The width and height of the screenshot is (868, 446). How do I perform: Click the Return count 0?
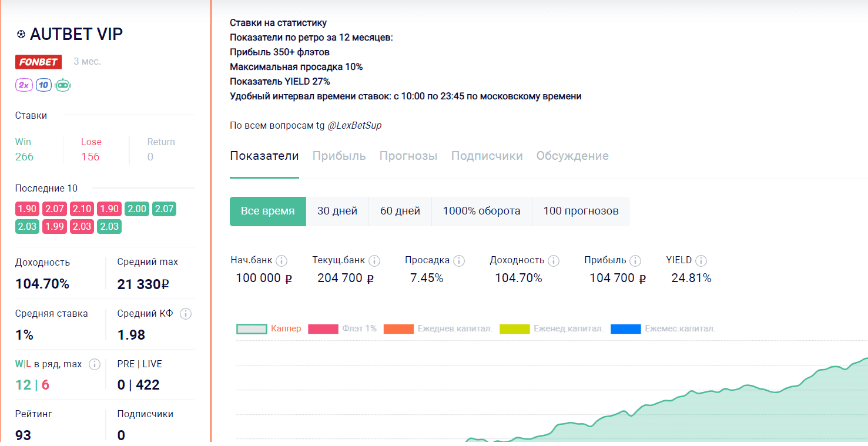coord(150,157)
